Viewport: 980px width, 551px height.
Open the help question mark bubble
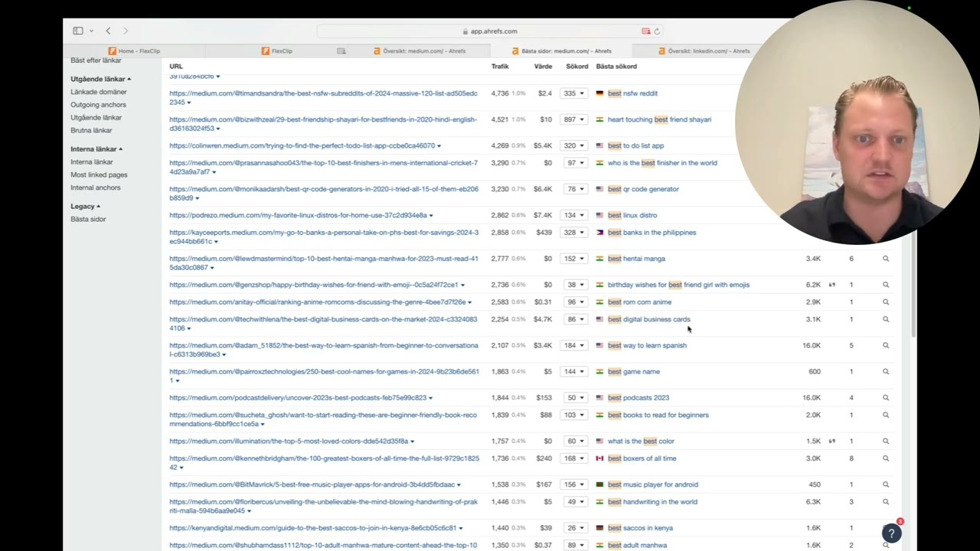[891, 533]
